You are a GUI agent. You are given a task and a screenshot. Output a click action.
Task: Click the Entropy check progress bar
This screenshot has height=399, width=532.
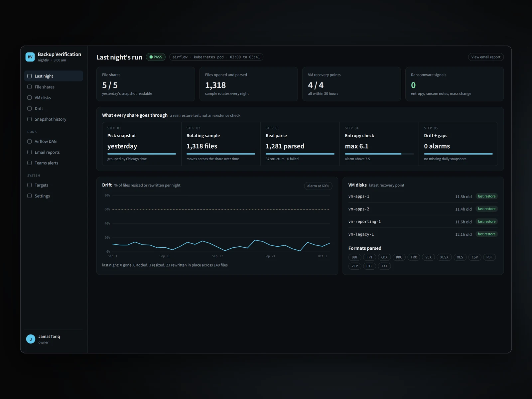[x=379, y=154]
